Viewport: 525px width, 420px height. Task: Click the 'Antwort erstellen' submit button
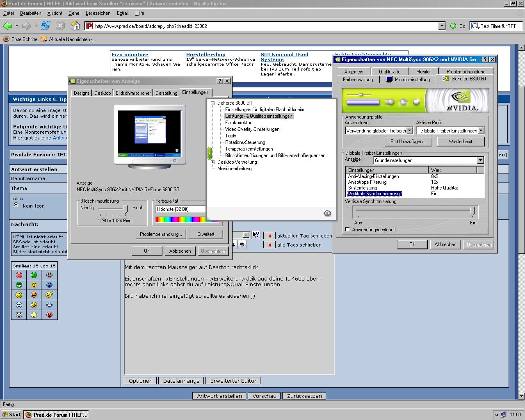tap(219, 396)
